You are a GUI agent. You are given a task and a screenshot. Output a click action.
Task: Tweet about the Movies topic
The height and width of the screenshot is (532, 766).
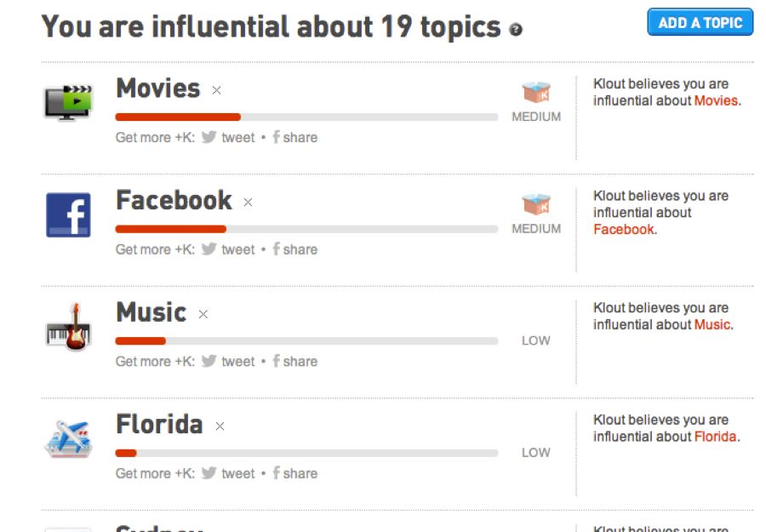tap(238, 138)
